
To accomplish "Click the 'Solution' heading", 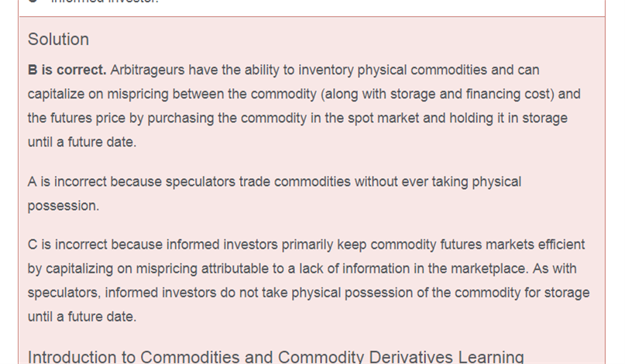I will pos(58,39).
